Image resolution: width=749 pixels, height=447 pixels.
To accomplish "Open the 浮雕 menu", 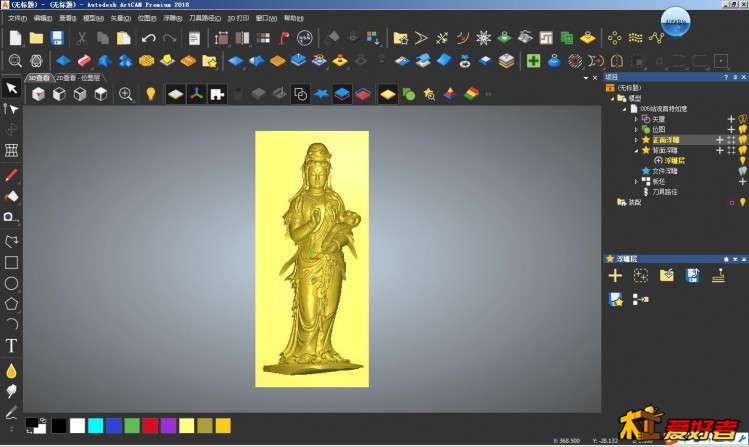I will point(172,18).
